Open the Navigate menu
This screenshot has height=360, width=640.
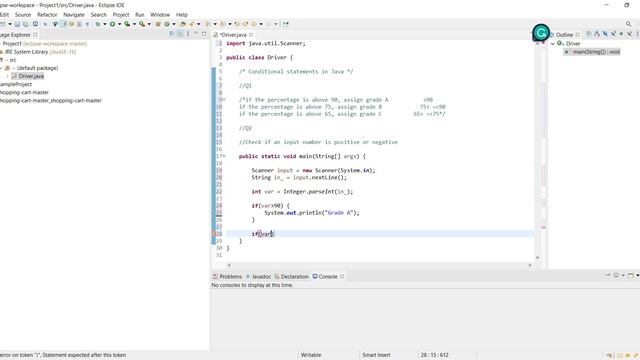click(x=74, y=15)
